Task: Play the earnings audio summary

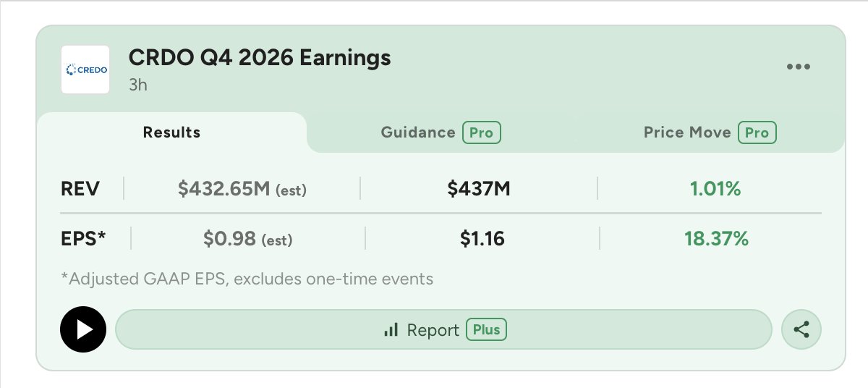Action: click(x=83, y=330)
